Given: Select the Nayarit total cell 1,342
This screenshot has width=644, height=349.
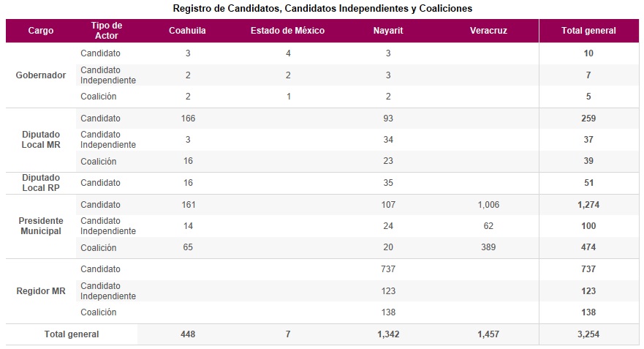Looking at the screenshot, I should click(x=388, y=334).
